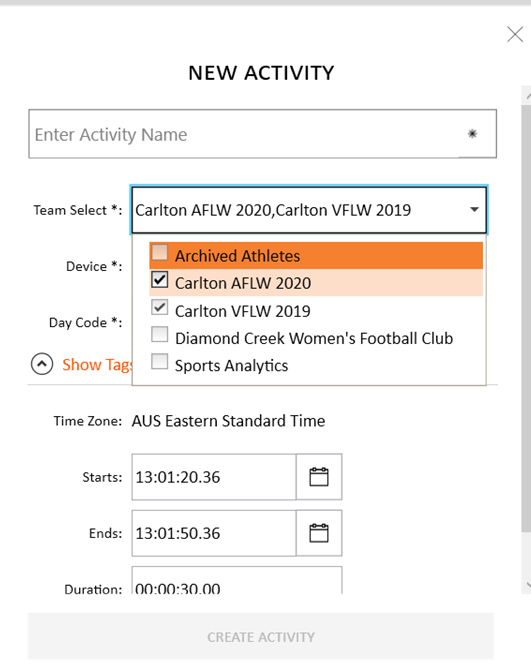
Task: Click the Team Select combo box text
Action: [x=273, y=210]
